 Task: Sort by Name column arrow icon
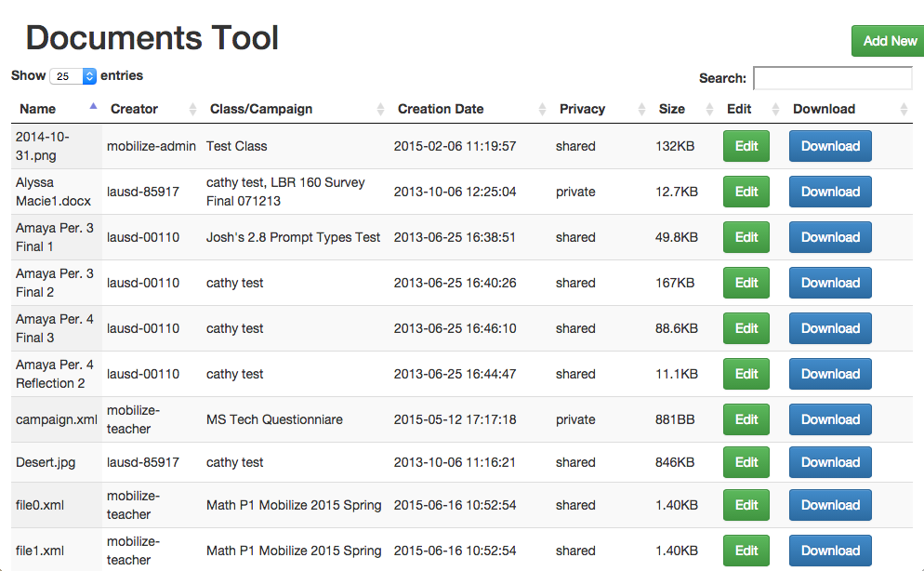(x=93, y=108)
